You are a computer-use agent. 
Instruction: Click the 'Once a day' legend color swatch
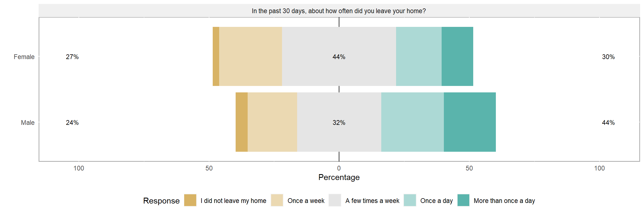click(x=410, y=200)
